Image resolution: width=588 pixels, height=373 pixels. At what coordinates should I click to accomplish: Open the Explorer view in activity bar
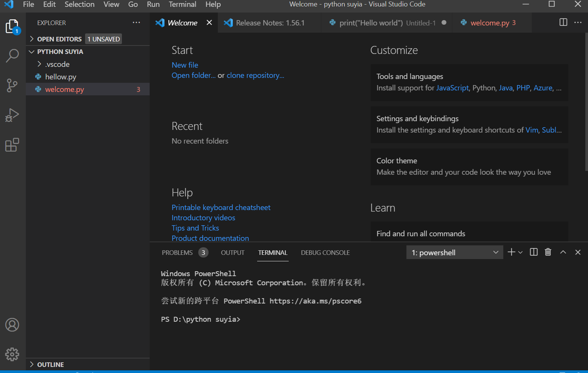(x=13, y=27)
